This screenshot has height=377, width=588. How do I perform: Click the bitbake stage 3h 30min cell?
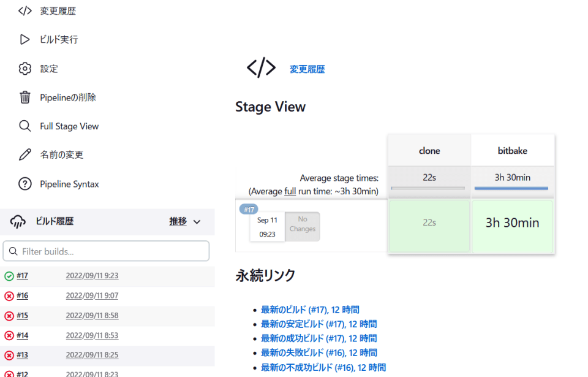[512, 223]
